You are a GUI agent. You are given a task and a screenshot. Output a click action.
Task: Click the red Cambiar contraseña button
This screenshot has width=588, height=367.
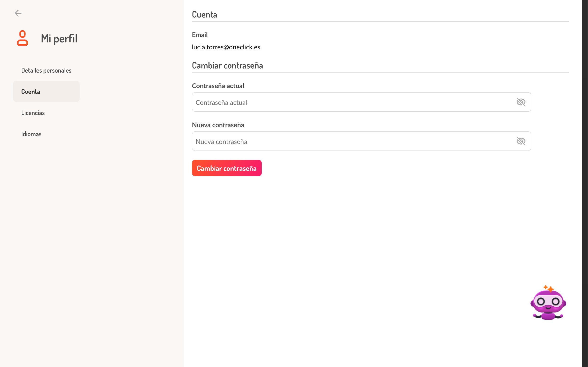pos(227,168)
